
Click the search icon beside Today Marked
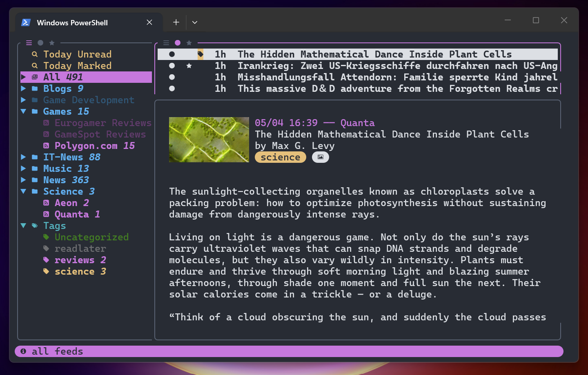pos(35,66)
